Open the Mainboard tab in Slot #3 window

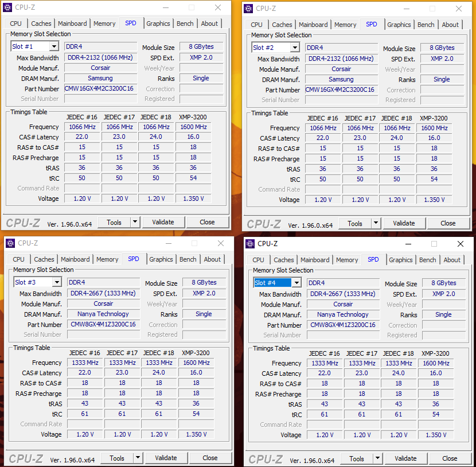point(75,260)
